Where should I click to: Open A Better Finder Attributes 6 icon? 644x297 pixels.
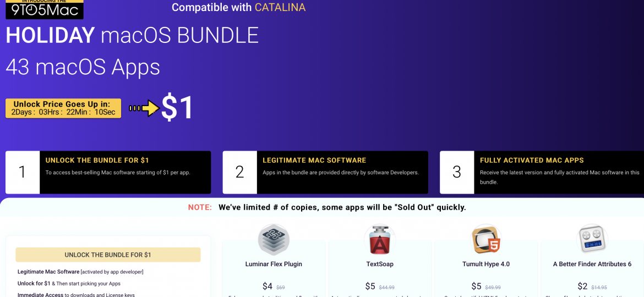point(592,240)
